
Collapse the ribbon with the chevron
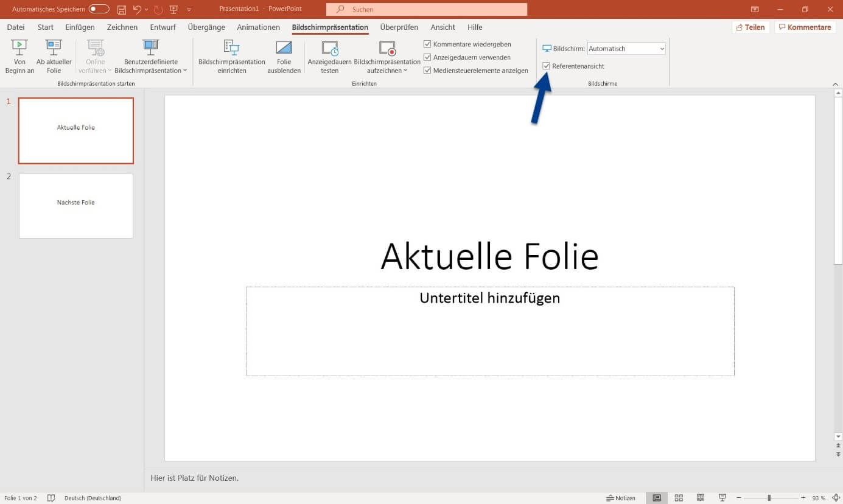tap(835, 84)
